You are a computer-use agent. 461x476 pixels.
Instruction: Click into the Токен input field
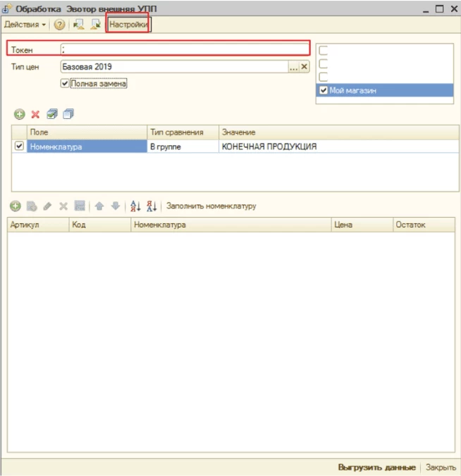click(185, 49)
